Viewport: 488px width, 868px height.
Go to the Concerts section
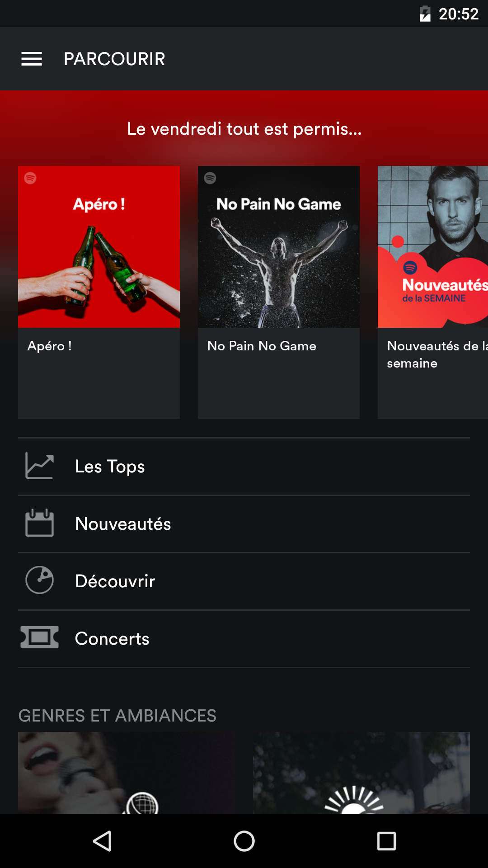click(x=112, y=639)
